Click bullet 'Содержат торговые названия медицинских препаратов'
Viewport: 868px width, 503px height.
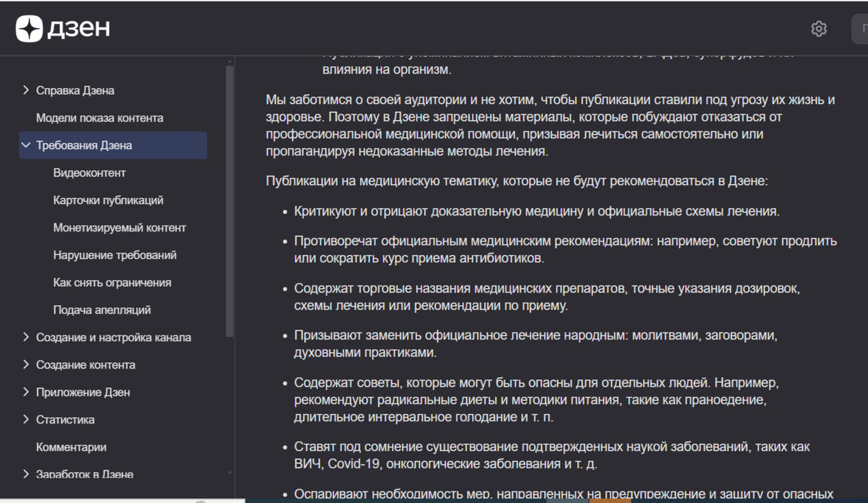tap(547, 297)
